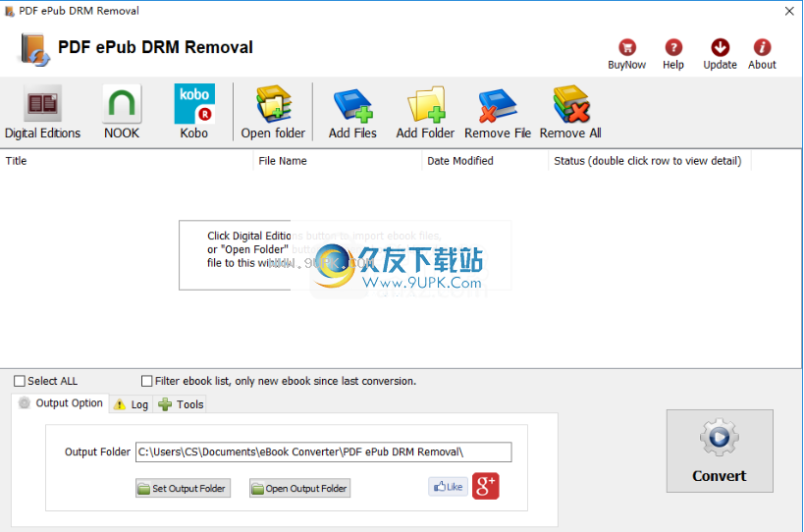Image resolution: width=804 pixels, height=532 pixels.
Task: Click the Google Plus share icon
Action: click(486, 486)
